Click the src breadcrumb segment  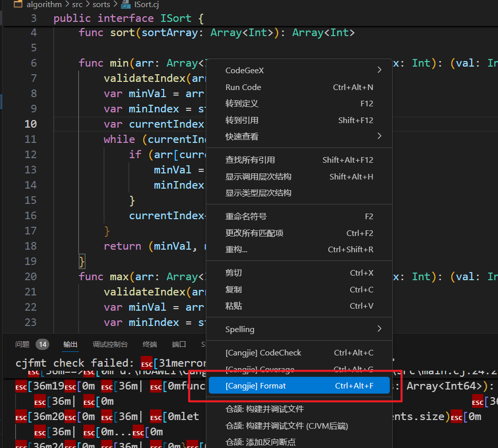77,5
